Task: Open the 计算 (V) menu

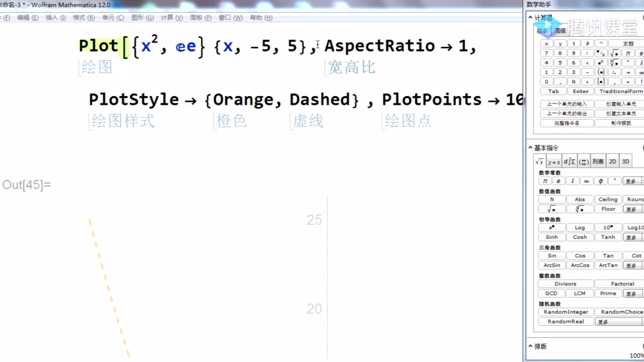Action: pyautogui.click(x=172, y=17)
